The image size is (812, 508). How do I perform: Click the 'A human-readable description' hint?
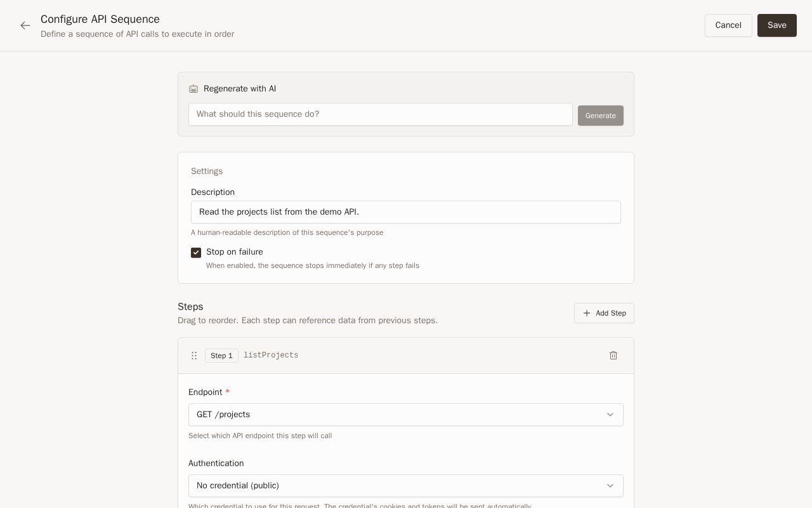[x=287, y=232]
